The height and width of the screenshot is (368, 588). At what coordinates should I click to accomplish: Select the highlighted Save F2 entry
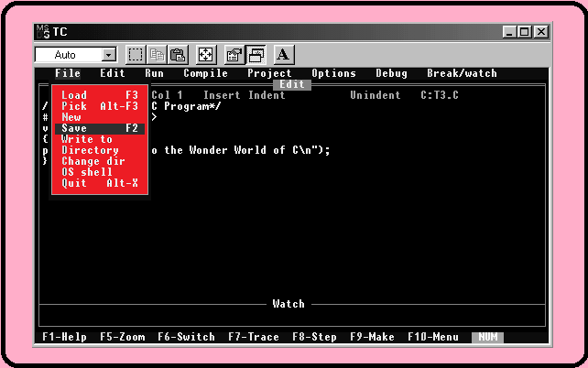pyautogui.click(x=100, y=128)
